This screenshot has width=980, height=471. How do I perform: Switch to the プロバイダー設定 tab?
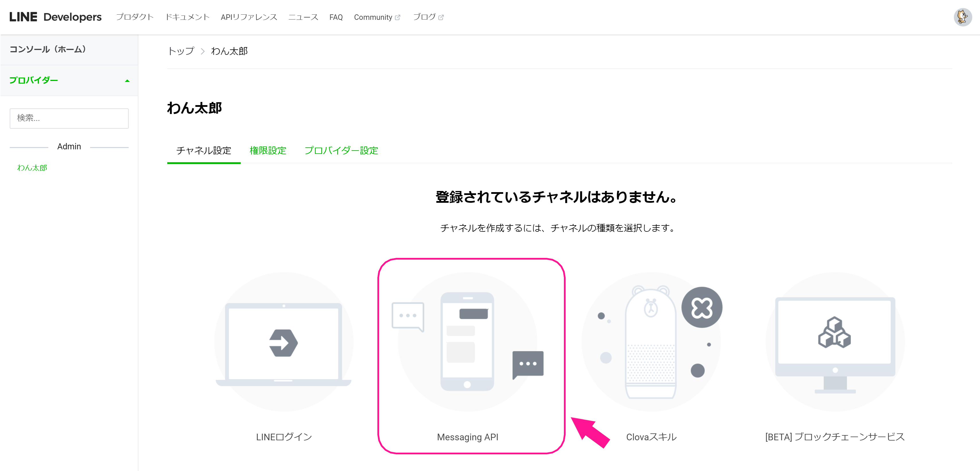[341, 151]
